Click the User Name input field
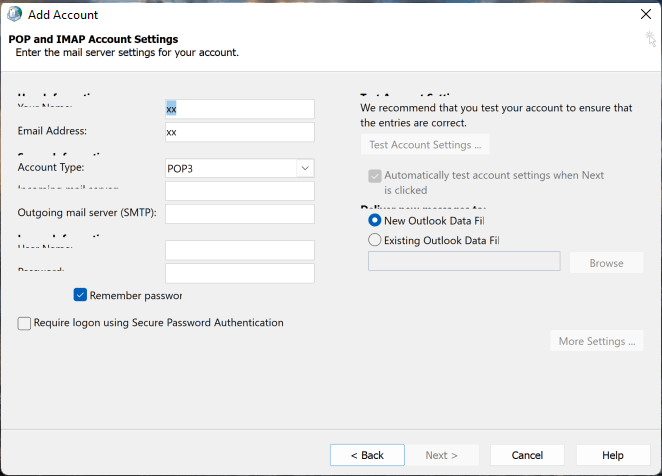The width and height of the screenshot is (662, 476). [x=240, y=250]
